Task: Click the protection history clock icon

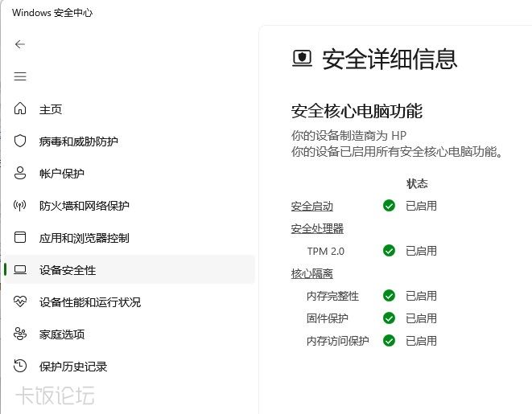Action: pos(21,366)
